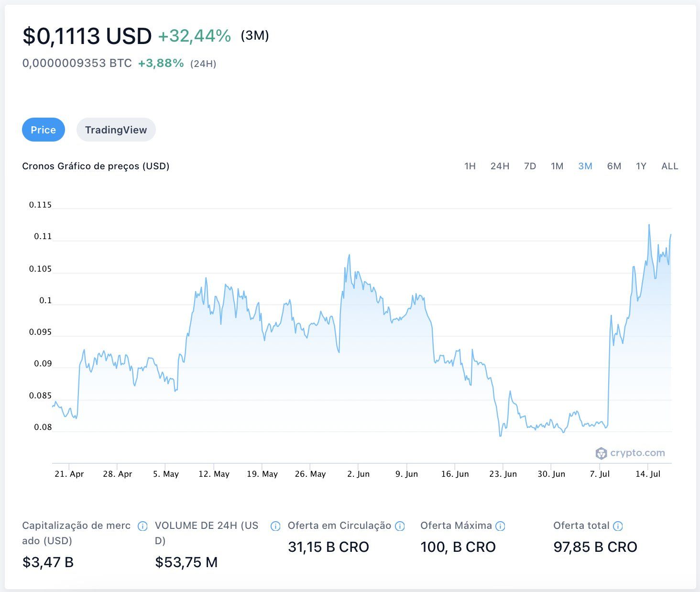Show info tooltip for Oferta Máxima
The height and width of the screenshot is (592, 700).
[x=500, y=526]
